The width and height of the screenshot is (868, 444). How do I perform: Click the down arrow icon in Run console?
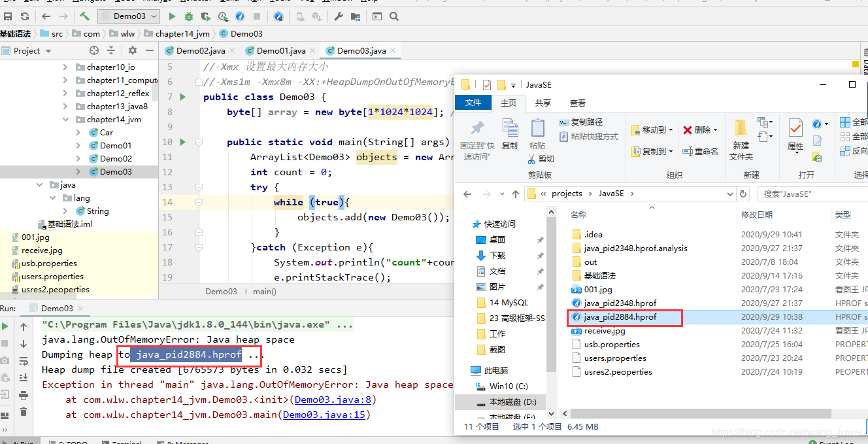click(24, 343)
